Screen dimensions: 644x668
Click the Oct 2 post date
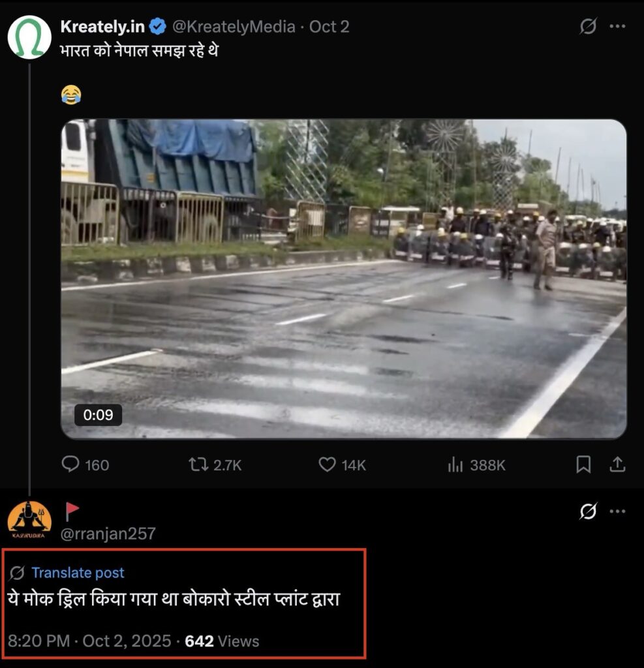tap(329, 27)
